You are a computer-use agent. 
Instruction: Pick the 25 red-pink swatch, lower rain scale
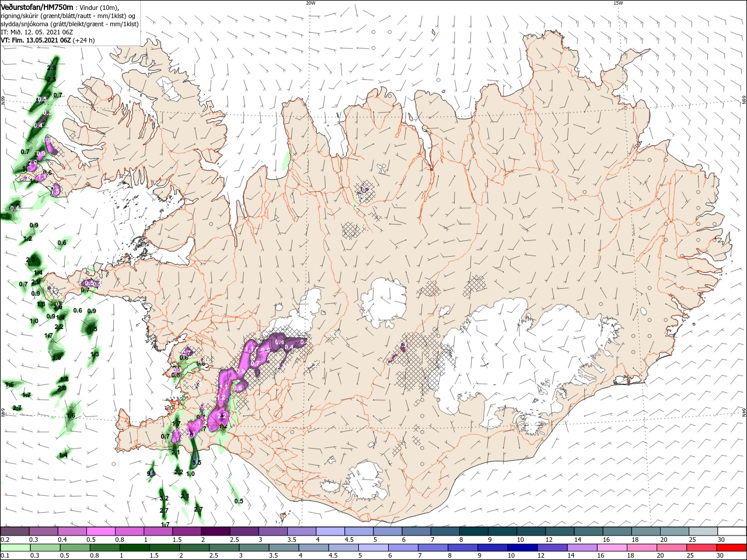click(701, 548)
